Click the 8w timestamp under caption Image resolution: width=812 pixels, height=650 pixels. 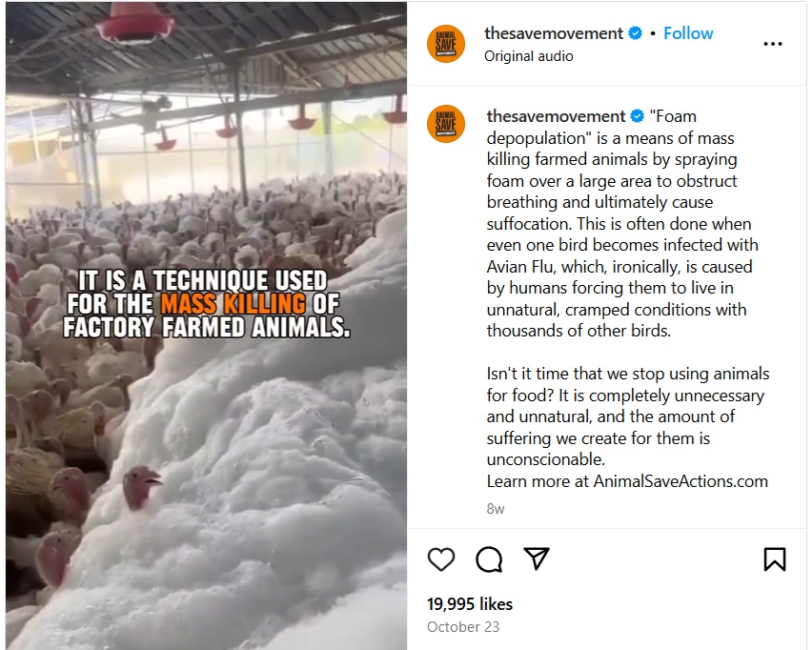click(x=495, y=509)
